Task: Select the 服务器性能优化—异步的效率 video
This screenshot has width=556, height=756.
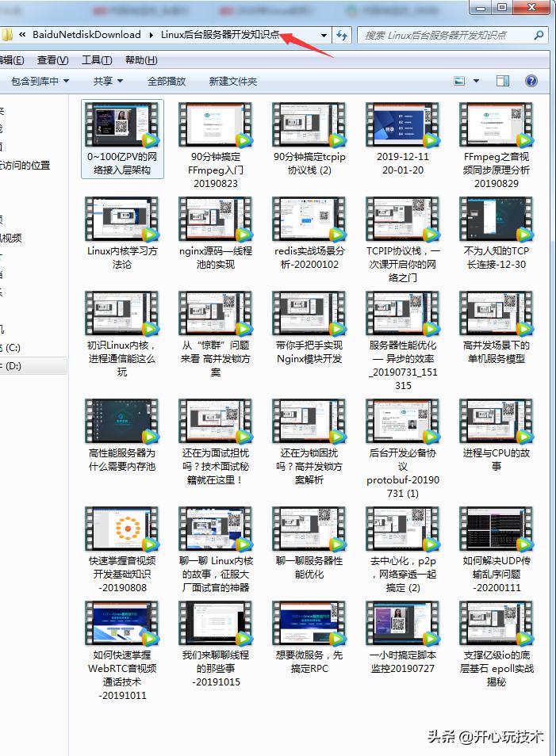Action: [x=403, y=341]
